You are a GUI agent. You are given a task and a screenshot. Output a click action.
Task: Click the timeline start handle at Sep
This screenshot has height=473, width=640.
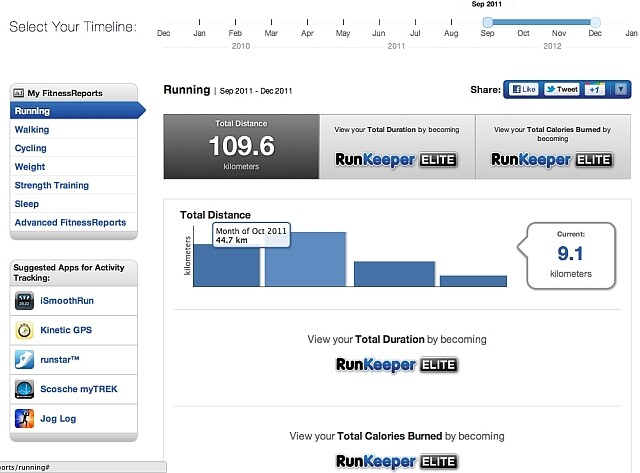coord(487,22)
